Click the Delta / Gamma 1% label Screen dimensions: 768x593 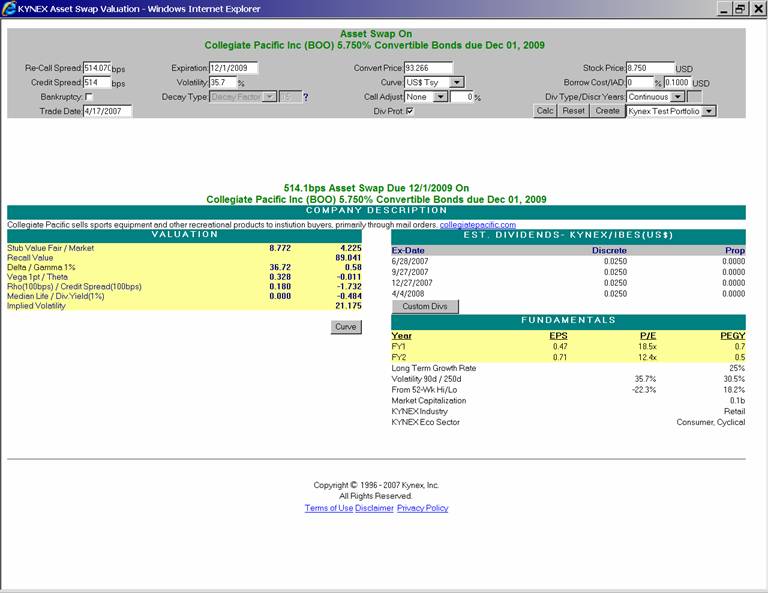click(x=41, y=267)
